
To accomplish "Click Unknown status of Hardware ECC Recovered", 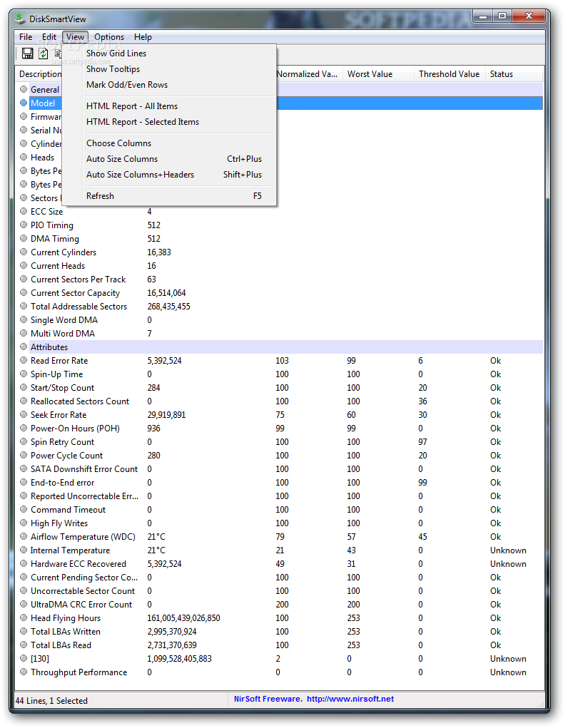I will (x=509, y=563).
